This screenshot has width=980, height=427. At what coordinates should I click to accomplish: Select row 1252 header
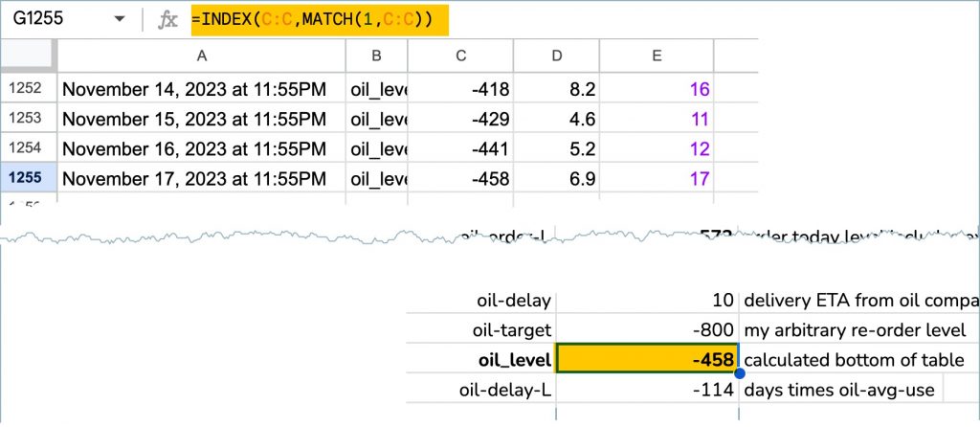pos(27,90)
